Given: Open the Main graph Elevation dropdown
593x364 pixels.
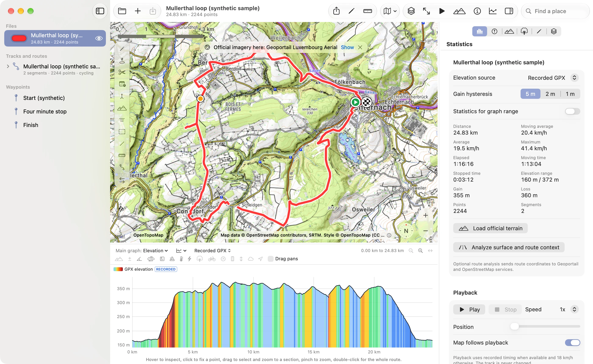Looking at the screenshot, I should [155, 251].
